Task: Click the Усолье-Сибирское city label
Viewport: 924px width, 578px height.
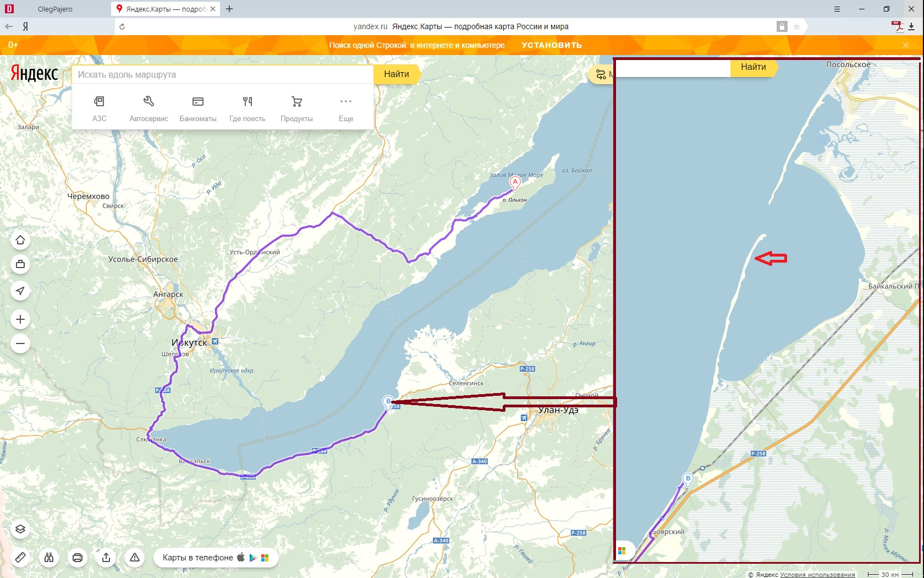Action: [x=143, y=259]
